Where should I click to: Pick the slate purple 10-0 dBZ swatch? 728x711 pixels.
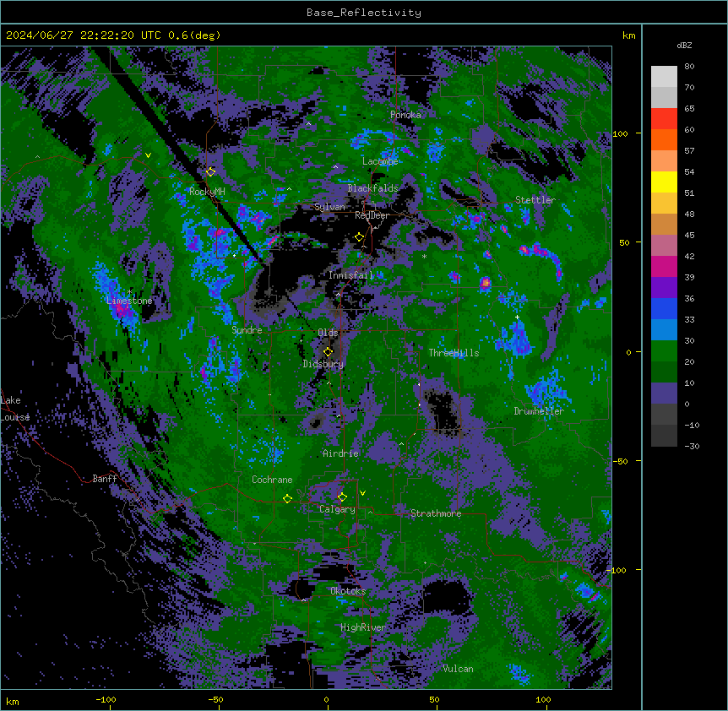tap(664, 393)
